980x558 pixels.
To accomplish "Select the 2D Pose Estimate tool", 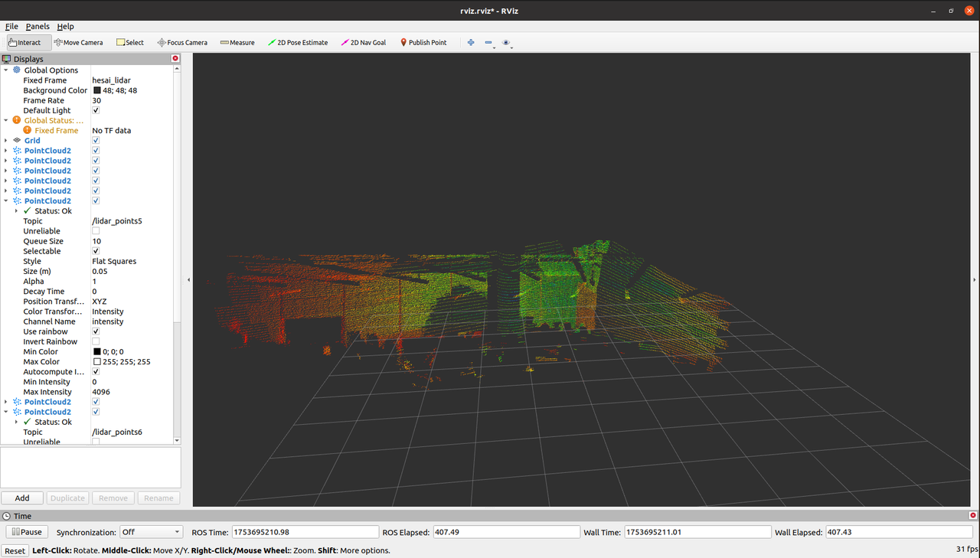I will (298, 43).
